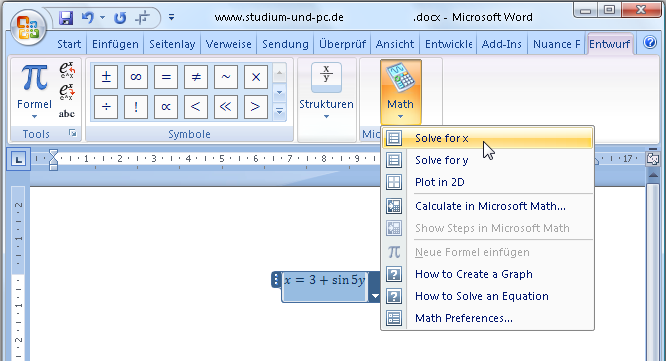Repeat action with redo arrow icon

(x=120, y=18)
